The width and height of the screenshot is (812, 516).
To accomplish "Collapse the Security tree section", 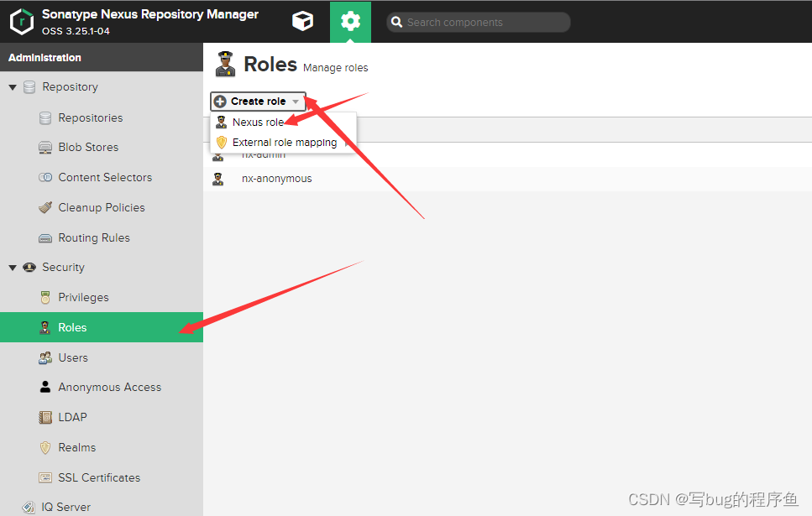I will coord(13,268).
